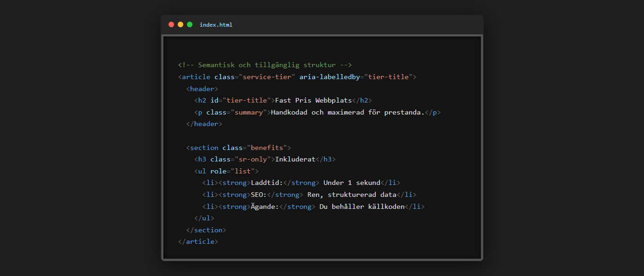The width and height of the screenshot is (644, 276).
Task: Click the aria-labelledby attribute name
Action: 329,77
